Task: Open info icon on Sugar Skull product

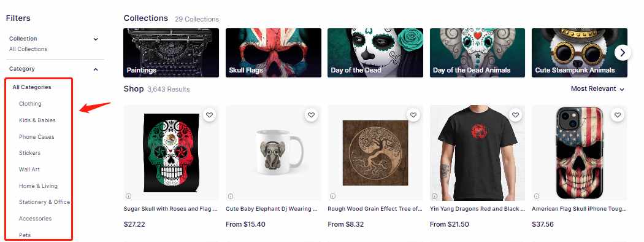Action: click(x=129, y=196)
